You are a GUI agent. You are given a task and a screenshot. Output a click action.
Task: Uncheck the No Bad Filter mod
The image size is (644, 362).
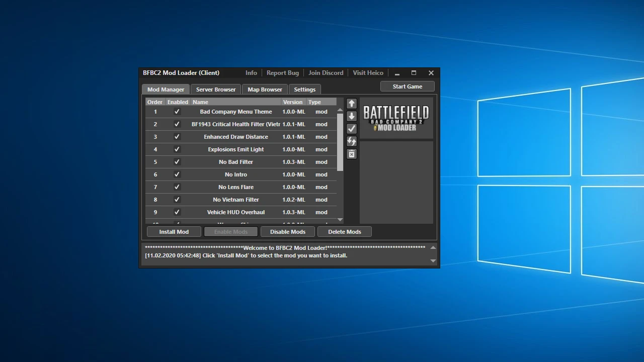point(177,162)
